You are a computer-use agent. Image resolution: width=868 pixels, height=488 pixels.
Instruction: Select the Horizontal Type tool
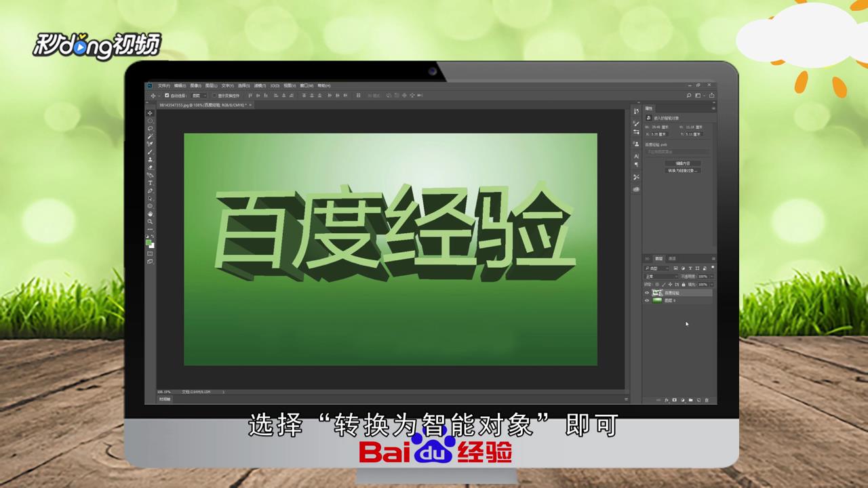point(150,183)
